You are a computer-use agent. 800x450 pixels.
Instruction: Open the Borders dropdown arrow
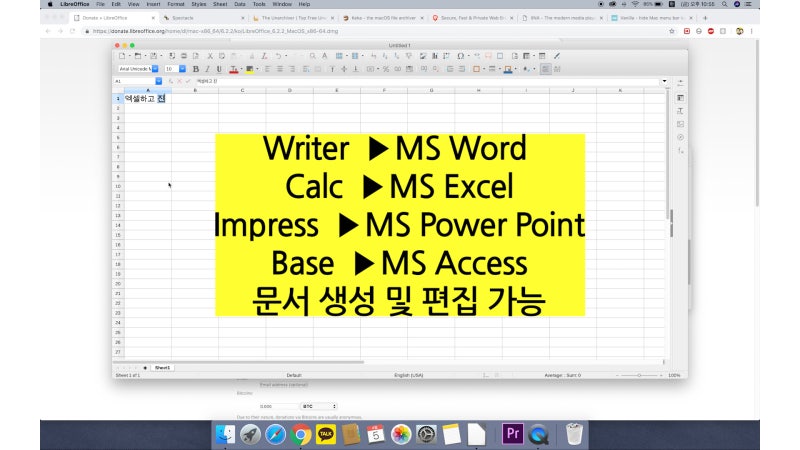[x=484, y=69]
